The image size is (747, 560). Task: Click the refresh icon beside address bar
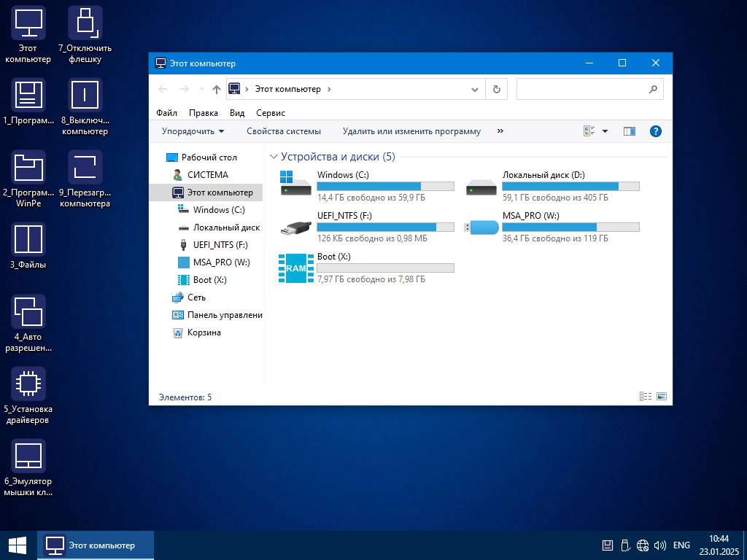pyautogui.click(x=496, y=89)
